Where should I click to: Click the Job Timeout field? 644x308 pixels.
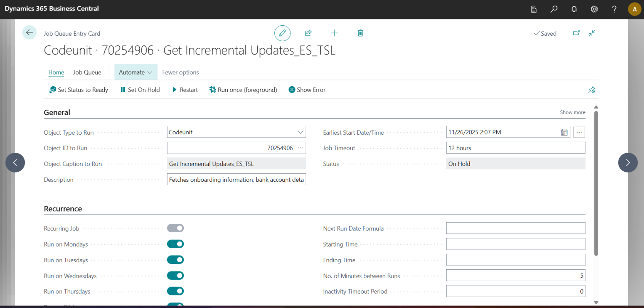pyautogui.click(x=516, y=148)
